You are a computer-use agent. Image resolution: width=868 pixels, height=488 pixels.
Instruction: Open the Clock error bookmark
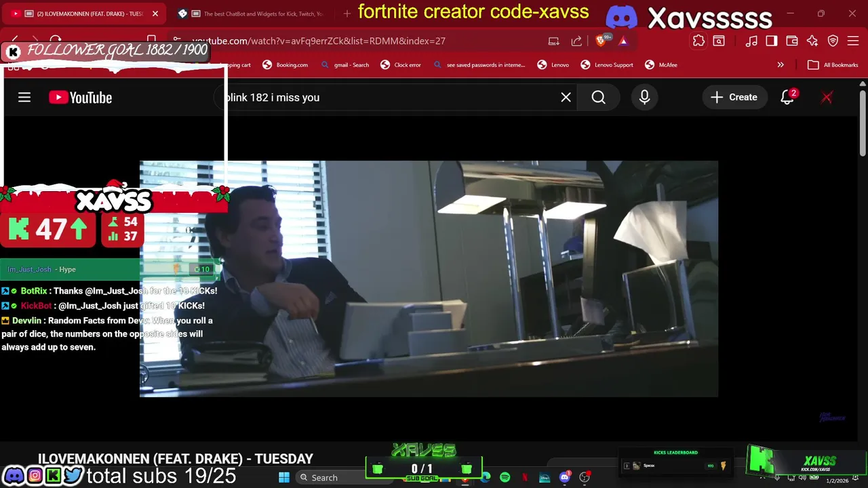pos(401,65)
